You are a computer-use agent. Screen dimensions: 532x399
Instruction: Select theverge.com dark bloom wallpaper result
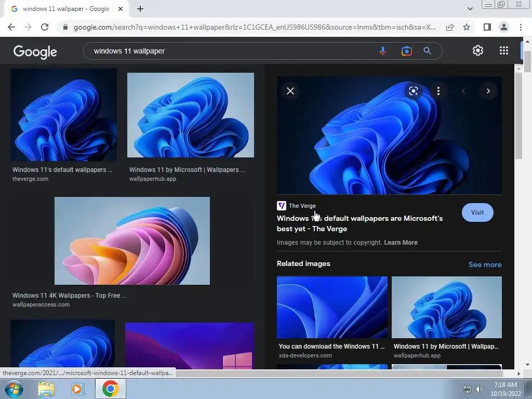63,115
